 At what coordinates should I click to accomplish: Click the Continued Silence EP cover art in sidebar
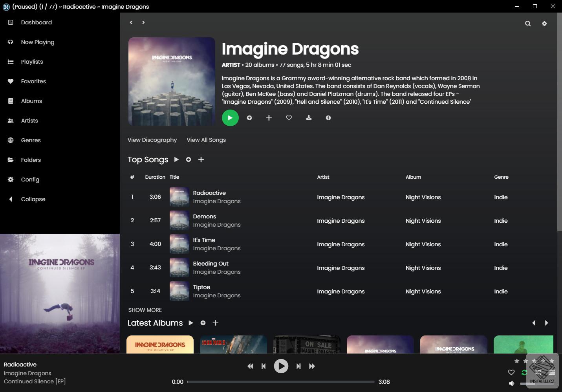click(60, 294)
